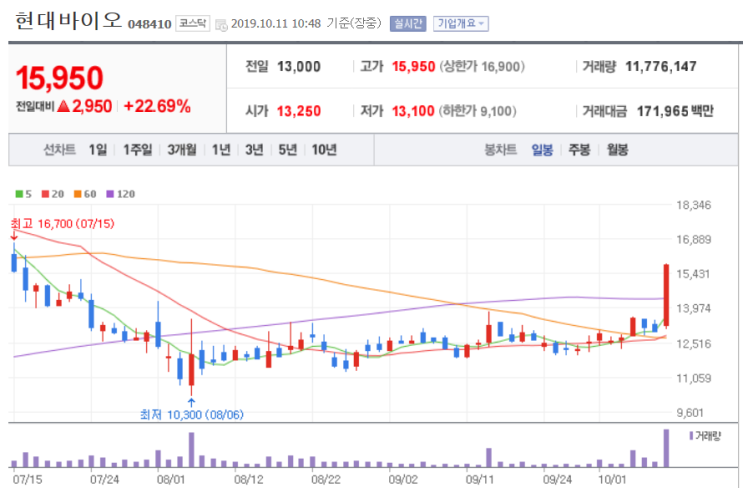Select the 1년 line chart tab
This screenshot has height=488, width=743.
coord(221,150)
